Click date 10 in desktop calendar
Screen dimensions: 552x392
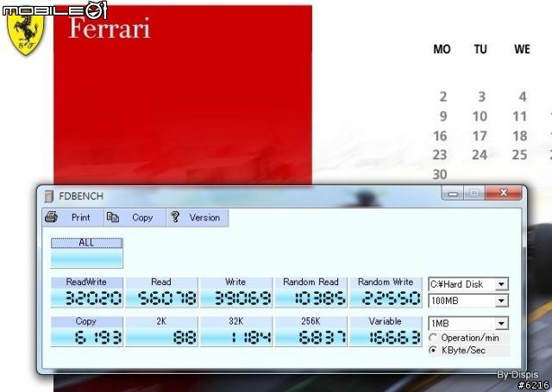pos(480,116)
